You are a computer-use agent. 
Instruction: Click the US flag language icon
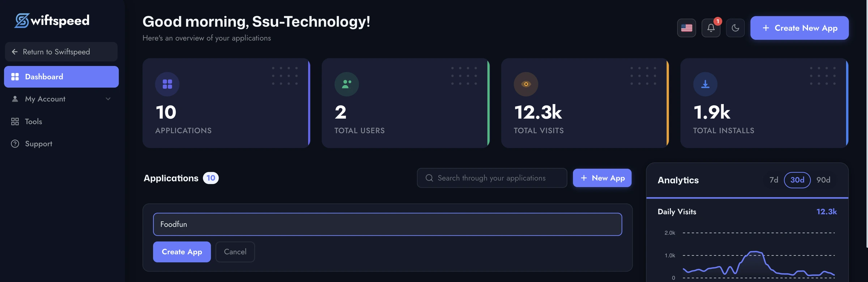click(686, 28)
